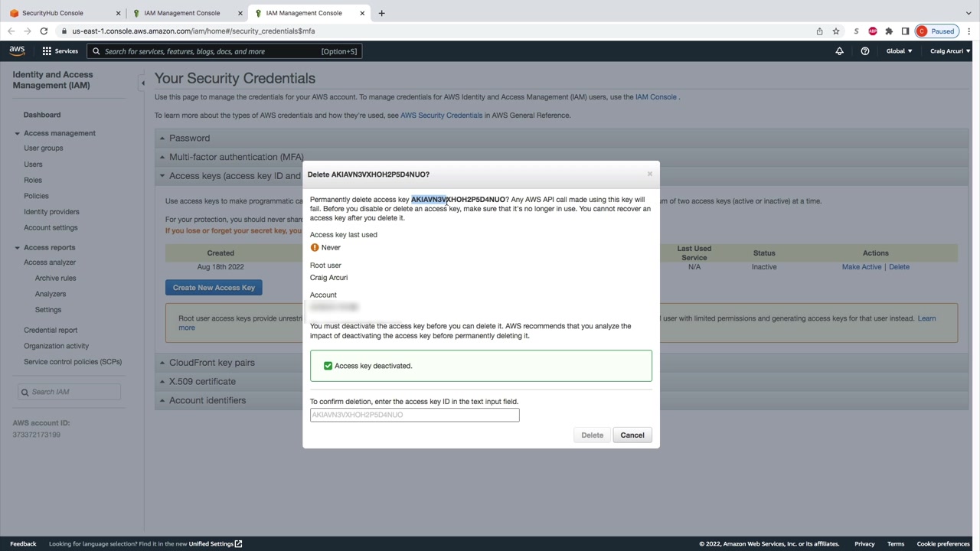Click the share icon in the address bar

[x=819, y=31]
